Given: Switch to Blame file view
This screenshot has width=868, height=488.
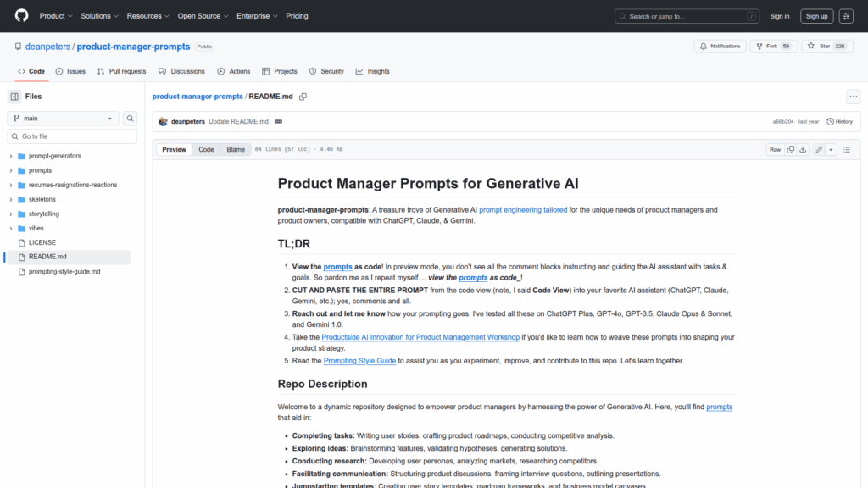Looking at the screenshot, I should coord(236,149).
